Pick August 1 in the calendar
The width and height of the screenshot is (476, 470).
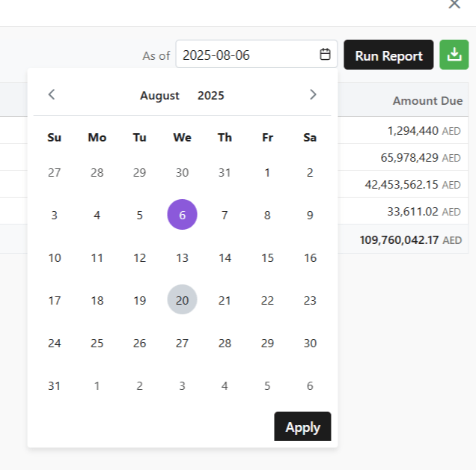click(x=267, y=173)
